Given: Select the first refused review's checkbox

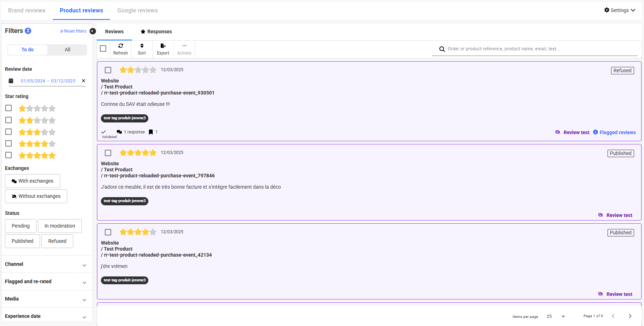Looking at the screenshot, I should [x=108, y=70].
